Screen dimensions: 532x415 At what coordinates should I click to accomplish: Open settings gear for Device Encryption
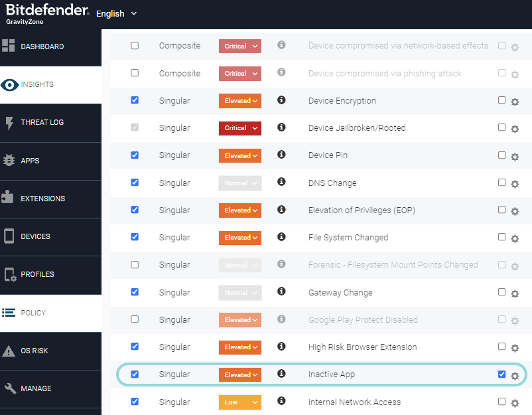[515, 102]
